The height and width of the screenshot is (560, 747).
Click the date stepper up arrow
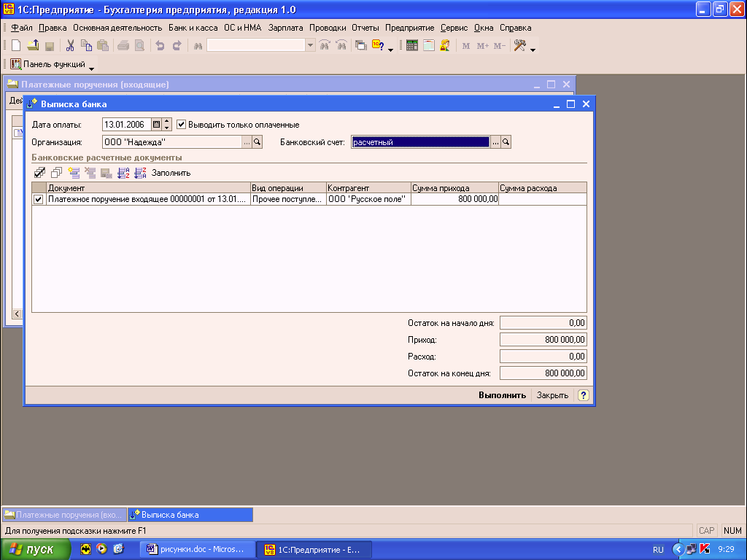pyautogui.click(x=167, y=122)
